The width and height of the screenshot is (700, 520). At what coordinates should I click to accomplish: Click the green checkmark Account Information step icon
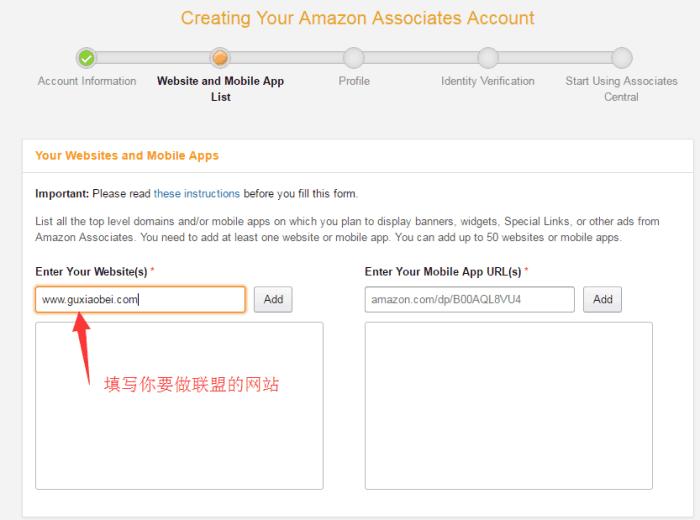click(x=87, y=58)
